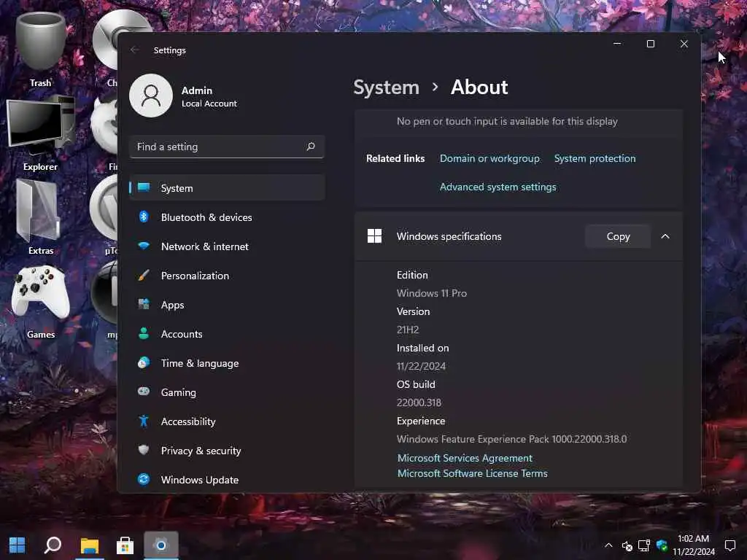Open Microsoft Store from taskbar

[x=125, y=545]
